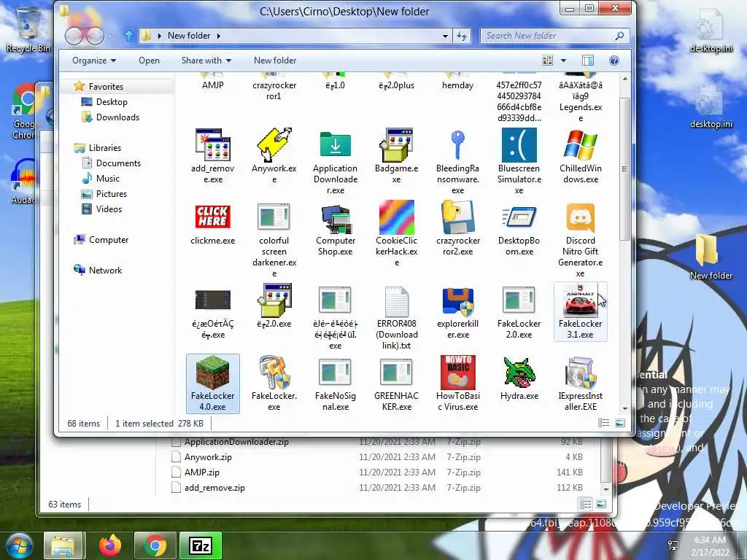Viewport: 747px width, 560px height.
Task: Select ApplicationDownloader.exe icon
Action: pos(336,145)
